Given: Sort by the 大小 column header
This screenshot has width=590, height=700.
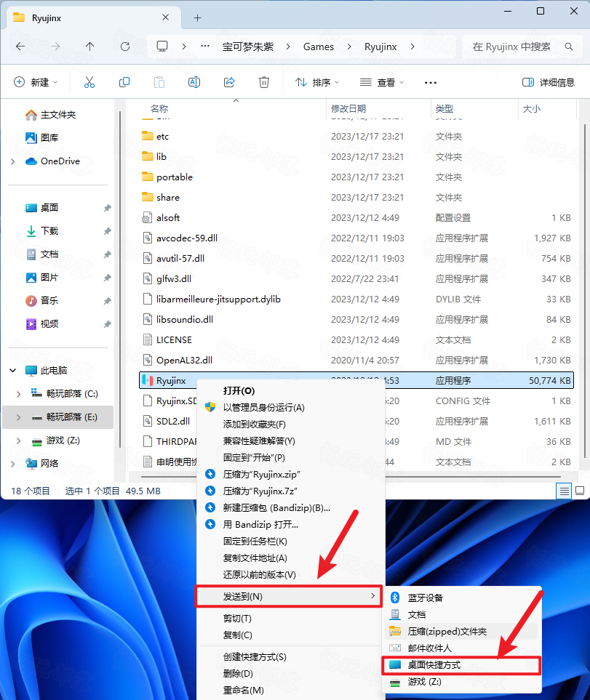Looking at the screenshot, I should tap(532, 108).
